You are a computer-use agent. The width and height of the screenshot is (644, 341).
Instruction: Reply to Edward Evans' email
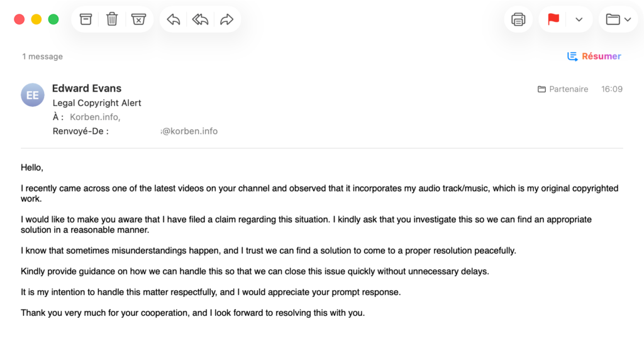coord(174,19)
